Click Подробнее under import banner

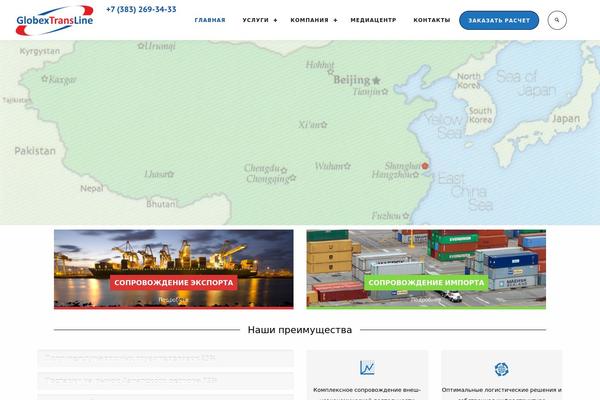coord(426,300)
